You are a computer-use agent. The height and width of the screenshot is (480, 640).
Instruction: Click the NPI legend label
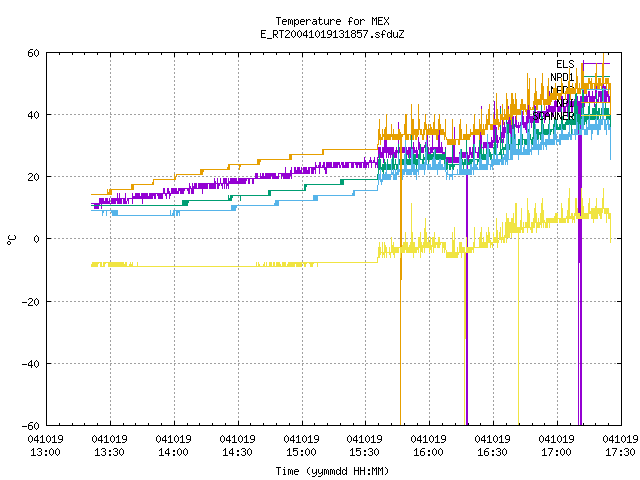(x=565, y=103)
